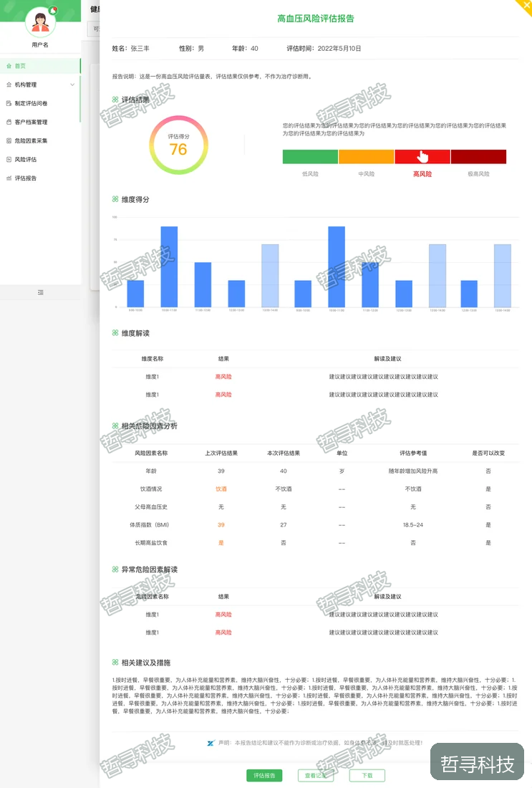Click the 查看记录 button
Screen dimensions: 532x788
tap(316, 775)
